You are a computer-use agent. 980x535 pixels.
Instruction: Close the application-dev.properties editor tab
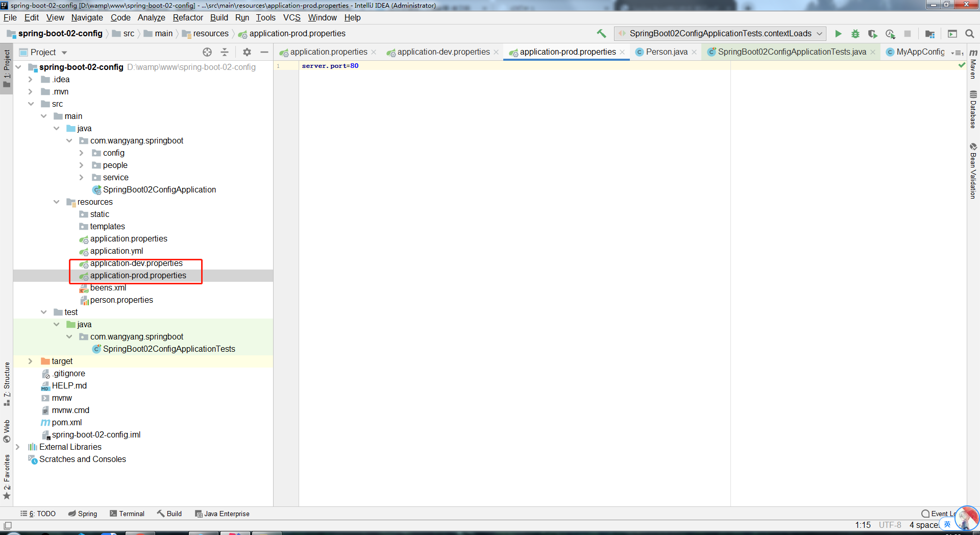coord(496,52)
